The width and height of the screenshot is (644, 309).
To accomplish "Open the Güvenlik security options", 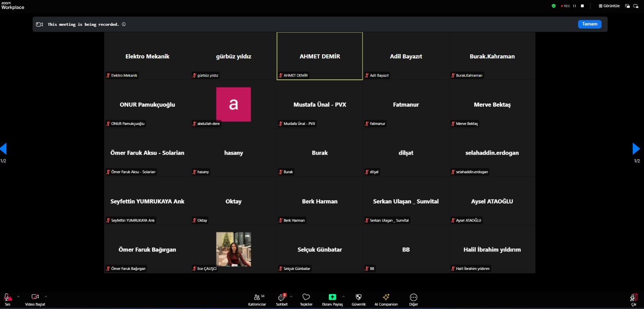I will click(358, 299).
